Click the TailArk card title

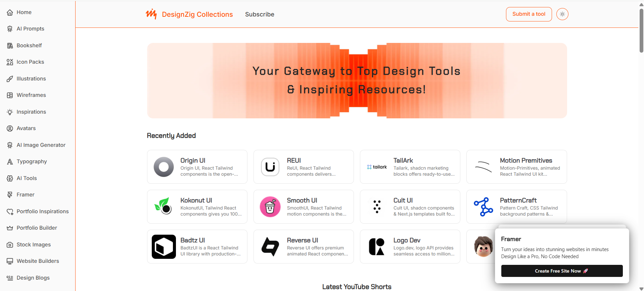tap(403, 161)
